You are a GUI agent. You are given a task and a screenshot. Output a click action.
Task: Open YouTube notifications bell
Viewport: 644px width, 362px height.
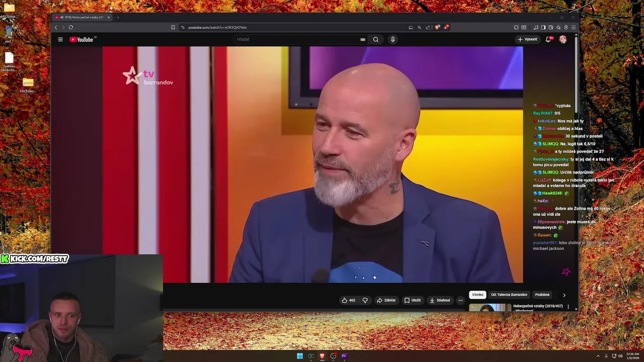coord(549,39)
